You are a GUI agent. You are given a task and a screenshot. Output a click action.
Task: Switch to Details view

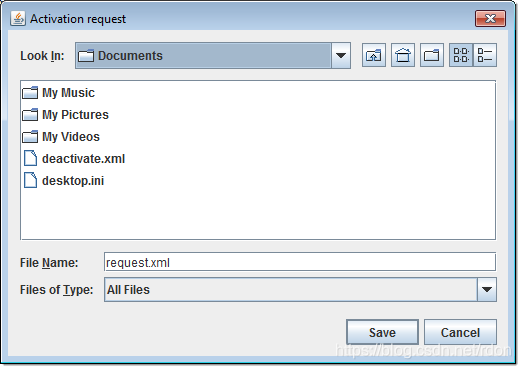pos(485,55)
